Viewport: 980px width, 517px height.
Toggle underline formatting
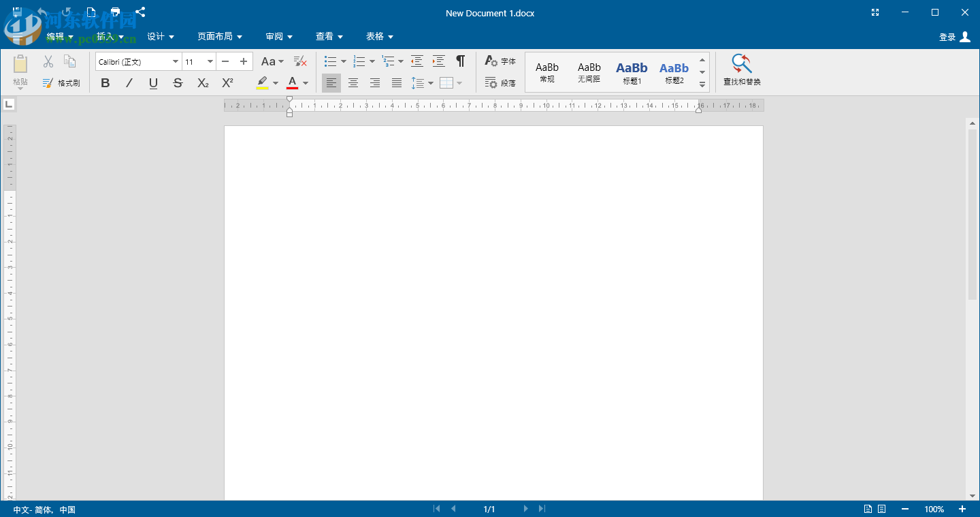[x=153, y=82]
